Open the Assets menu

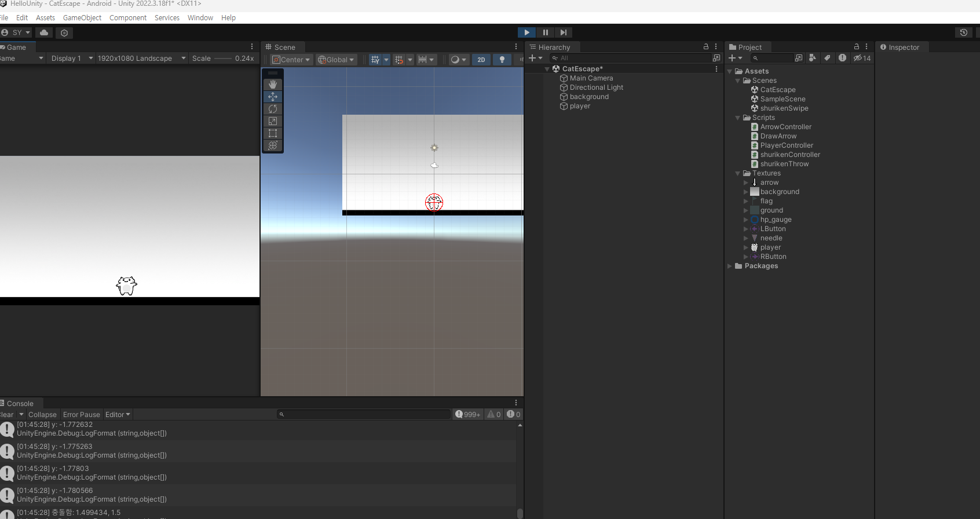point(45,18)
